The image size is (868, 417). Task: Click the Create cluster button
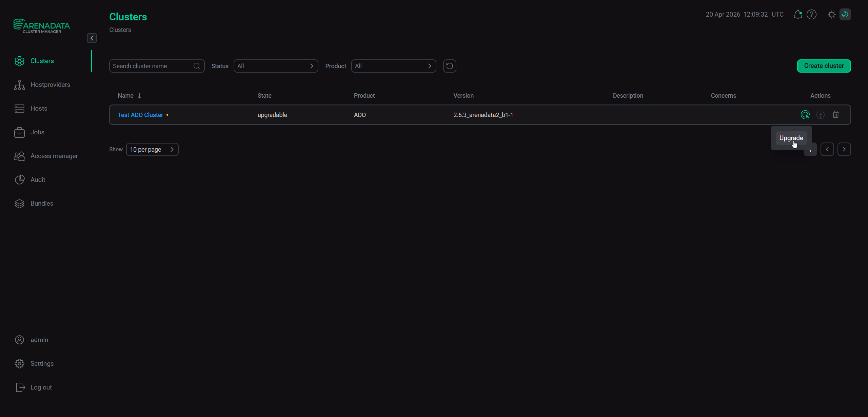[x=824, y=66]
